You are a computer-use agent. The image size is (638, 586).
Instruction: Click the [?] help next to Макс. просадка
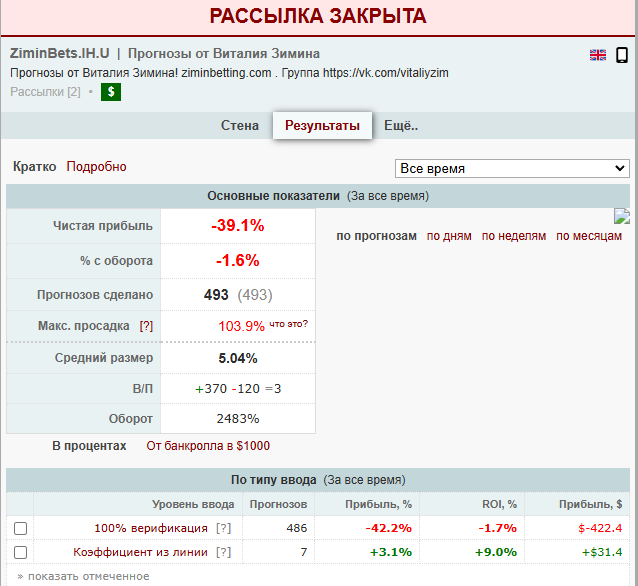click(146, 326)
